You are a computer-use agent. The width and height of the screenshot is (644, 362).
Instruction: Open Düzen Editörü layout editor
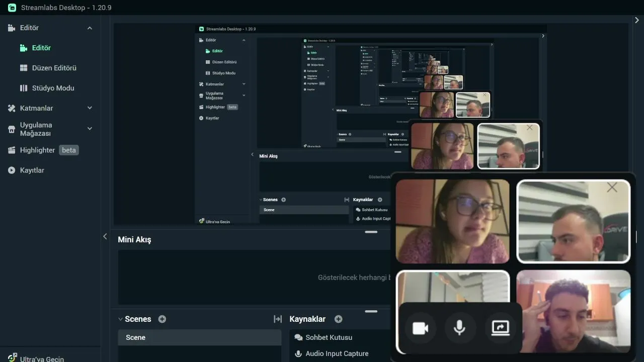(x=54, y=68)
